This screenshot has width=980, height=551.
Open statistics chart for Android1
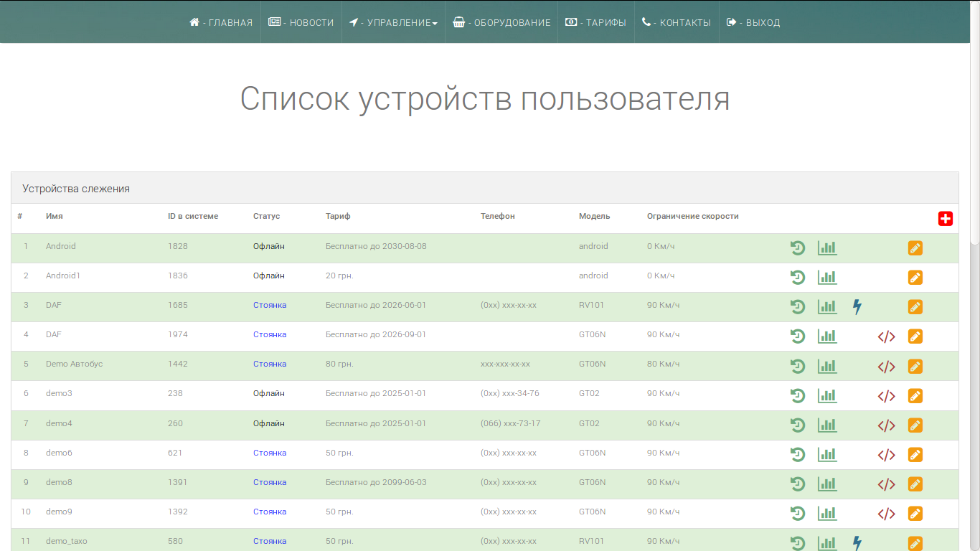pos(827,278)
